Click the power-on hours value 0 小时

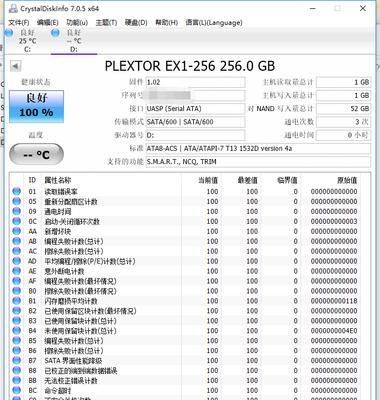tap(343, 135)
